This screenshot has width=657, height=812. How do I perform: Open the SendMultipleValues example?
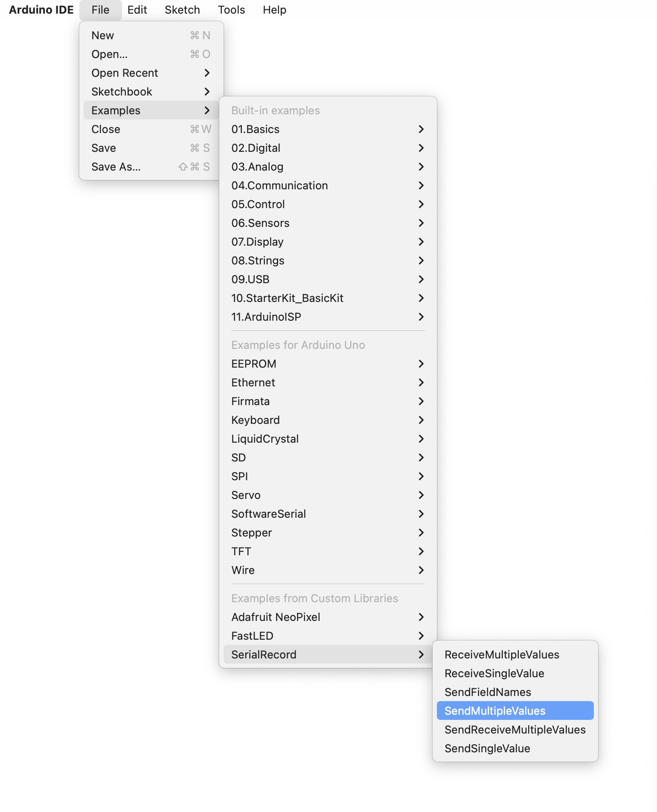(515, 711)
